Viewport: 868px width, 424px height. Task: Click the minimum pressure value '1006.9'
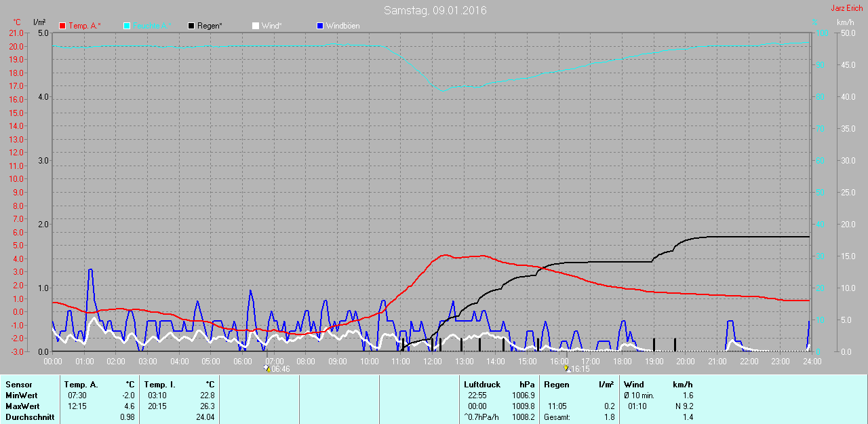523,396
